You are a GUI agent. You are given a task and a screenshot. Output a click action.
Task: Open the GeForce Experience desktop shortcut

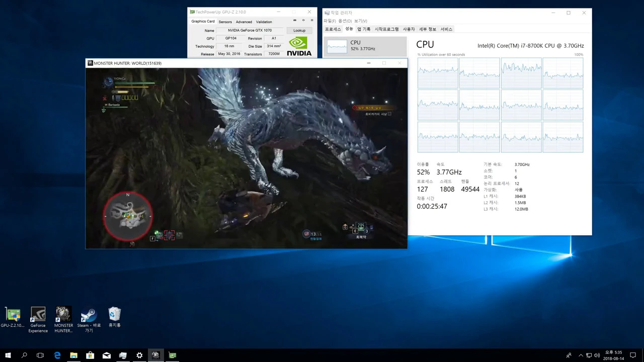pyautogui.click(x=38, y=320)
